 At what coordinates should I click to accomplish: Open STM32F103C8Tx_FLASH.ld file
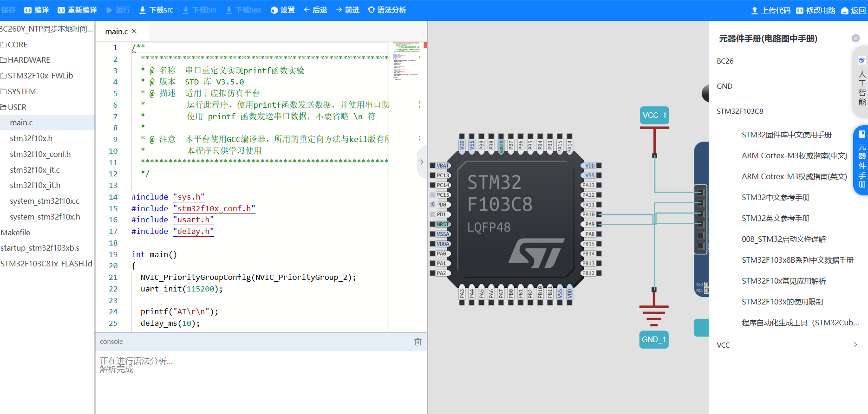(46, 264)
